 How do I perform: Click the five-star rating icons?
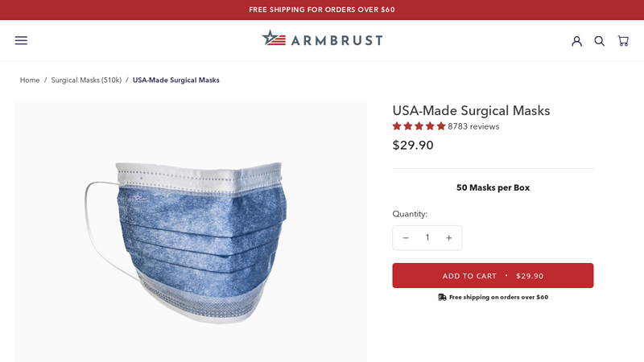(x=419, y=126)
